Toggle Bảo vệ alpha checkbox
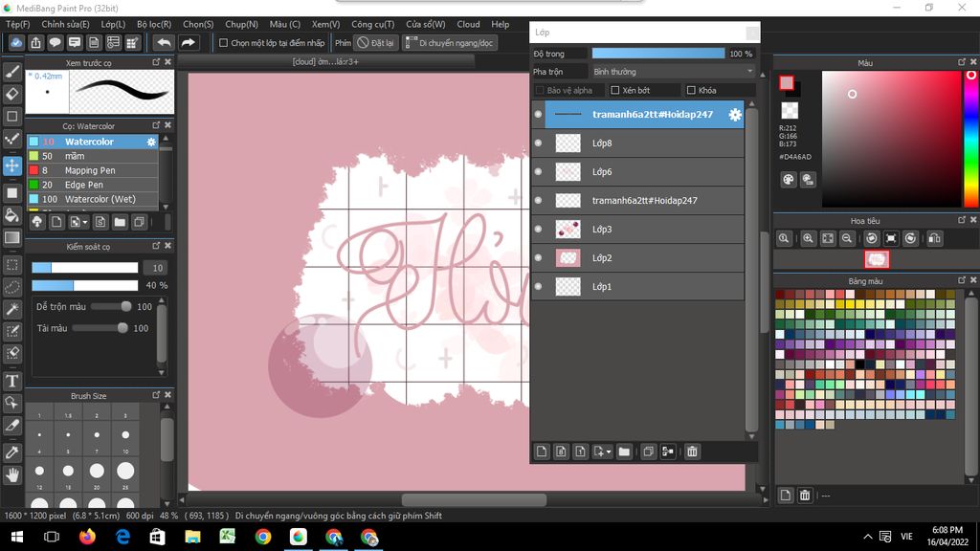The height and width of the screenshot is (551, 980). click(540, 91)
